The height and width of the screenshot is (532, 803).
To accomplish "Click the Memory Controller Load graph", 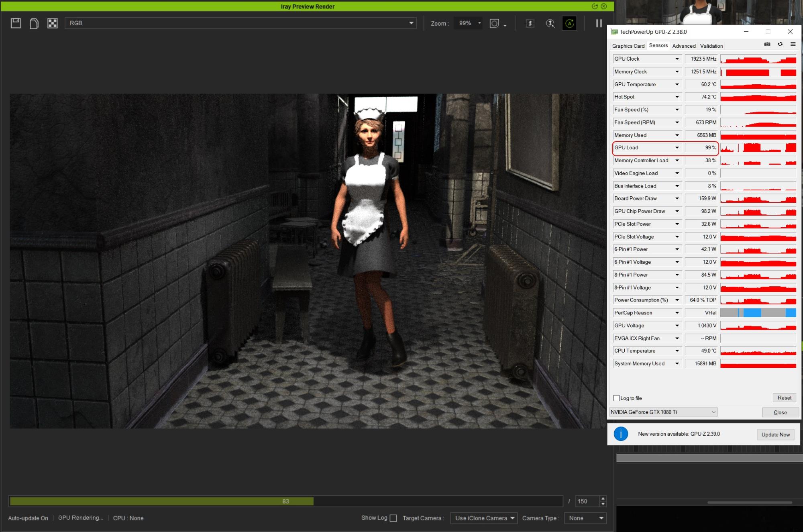I will (x=758, y=160).
